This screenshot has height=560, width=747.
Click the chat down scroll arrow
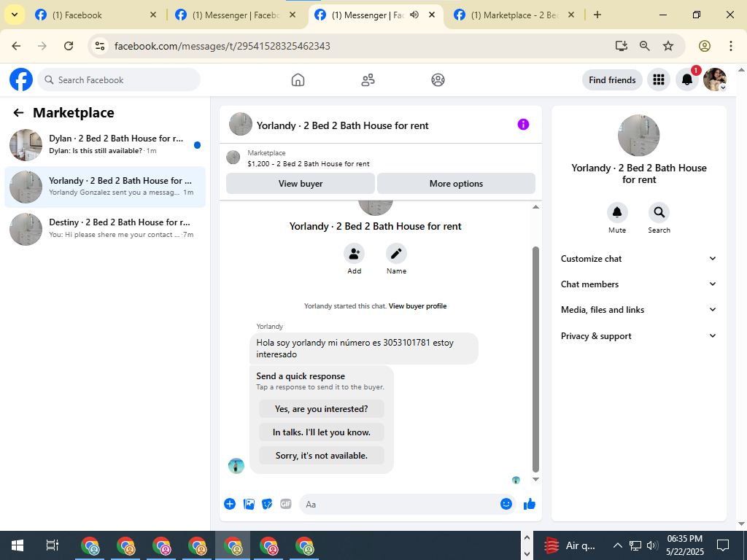(x=535, y=480)
